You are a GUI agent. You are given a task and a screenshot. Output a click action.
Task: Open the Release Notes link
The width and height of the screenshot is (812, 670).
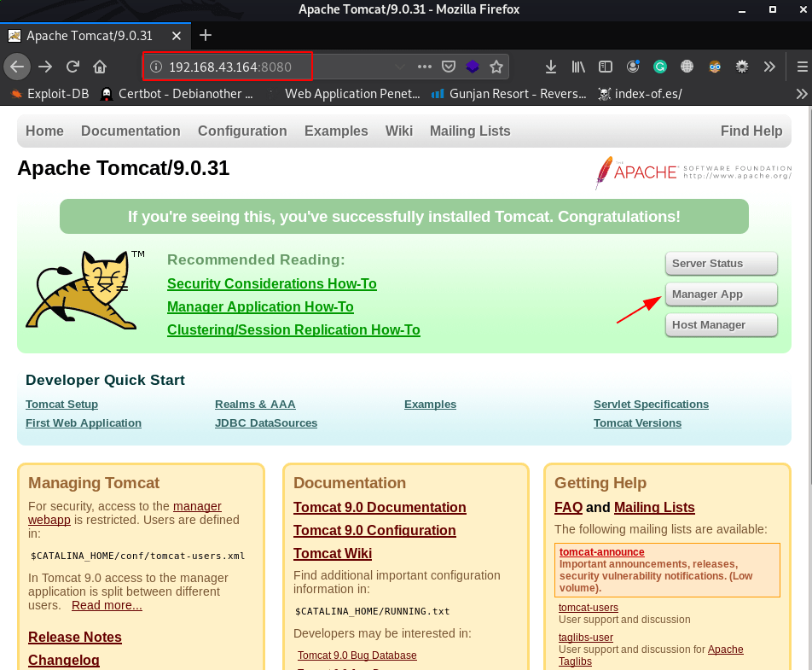tap(75, 638)
